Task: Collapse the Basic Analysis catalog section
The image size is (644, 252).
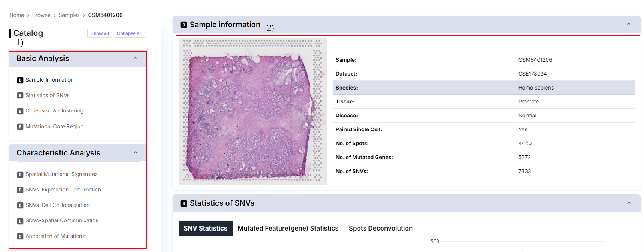Action: (135, 58)
